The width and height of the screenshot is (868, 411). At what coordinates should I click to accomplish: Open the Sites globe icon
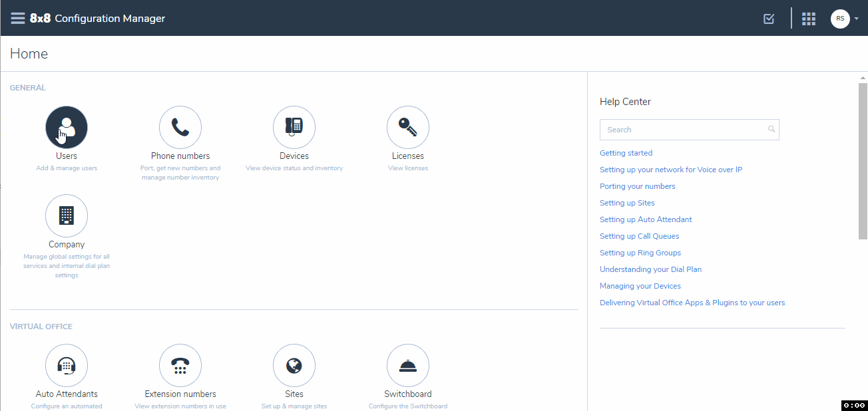[x=294, y=365]
